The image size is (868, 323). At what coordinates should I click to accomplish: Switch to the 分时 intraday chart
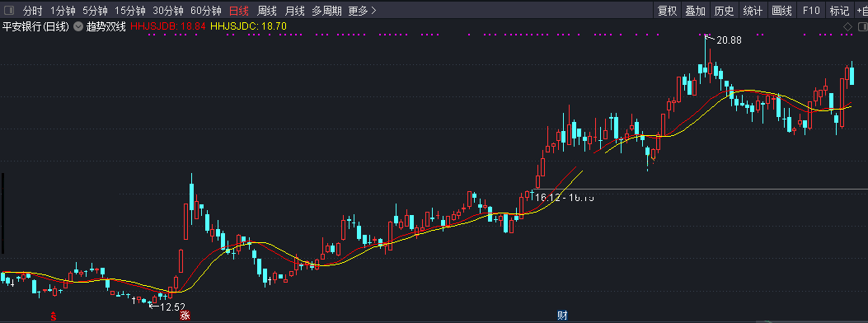coord(32,11)
